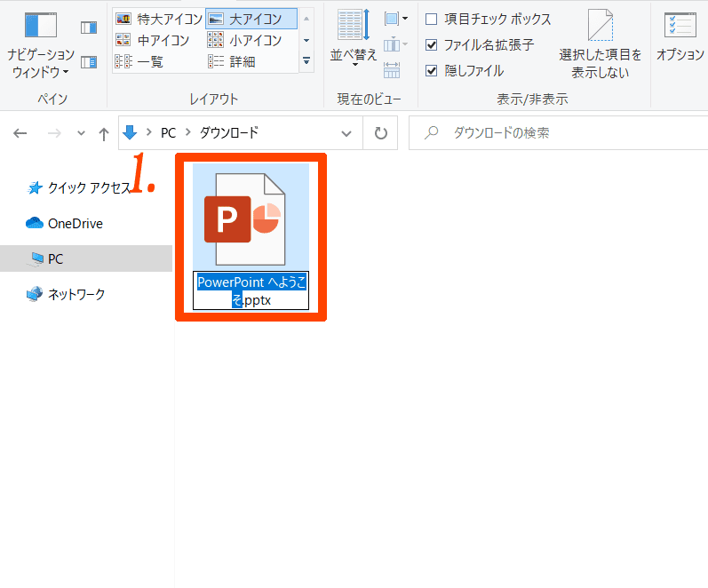Expand the layout gallery more arrow
Viewport: 708px width, 588px height.
(306, 61)
